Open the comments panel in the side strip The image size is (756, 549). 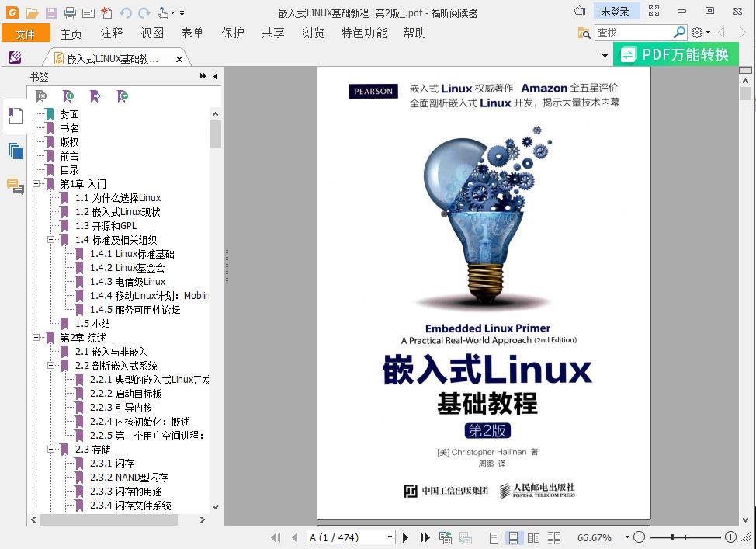[16, 186]
